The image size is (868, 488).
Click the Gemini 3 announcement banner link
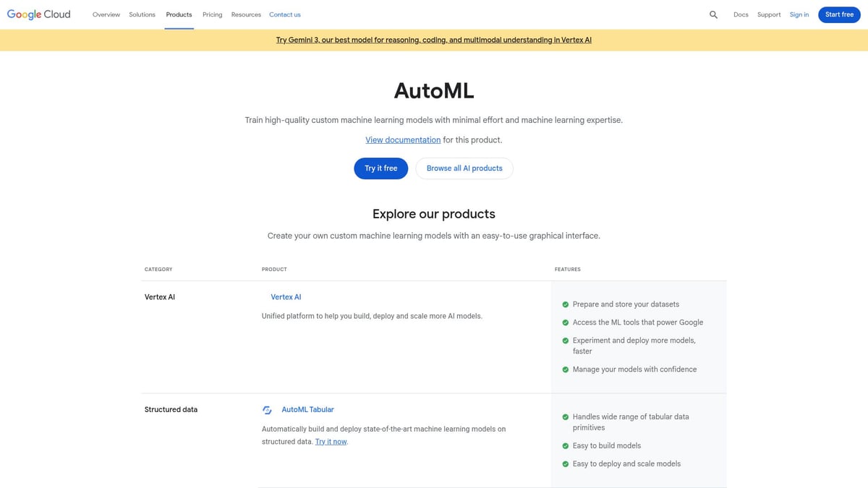[434, 40]
